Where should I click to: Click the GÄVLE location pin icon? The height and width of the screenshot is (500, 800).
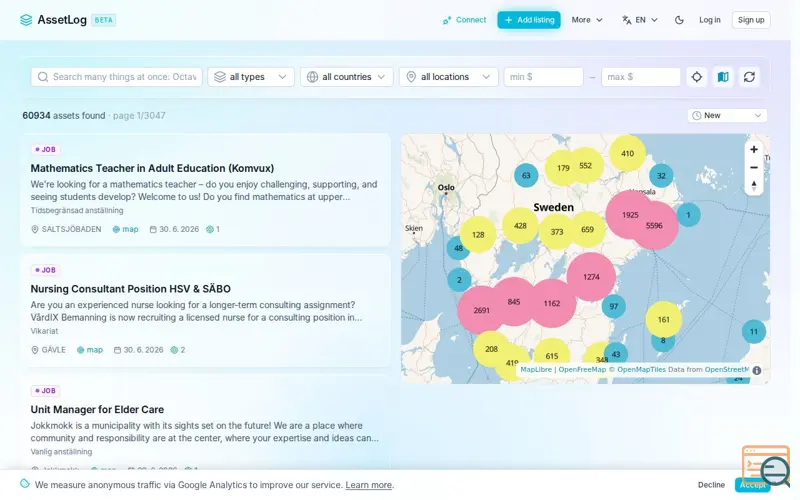click(x=35, y=349)
